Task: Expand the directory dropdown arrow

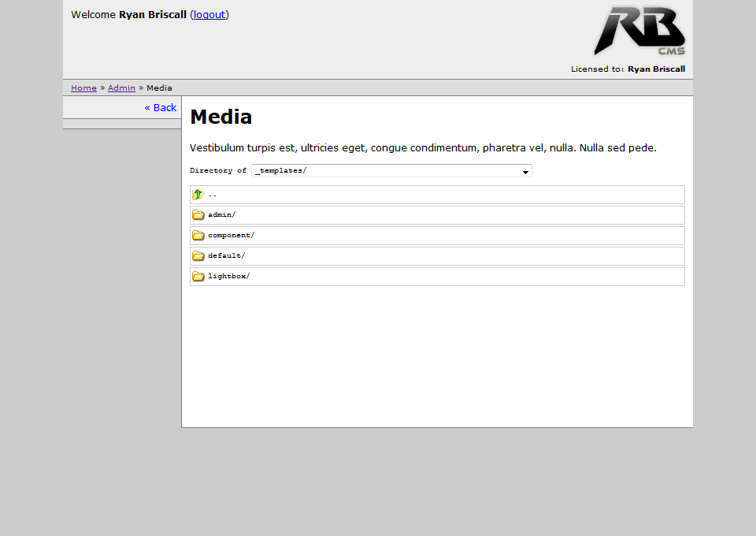Action: tap(525, 172)
